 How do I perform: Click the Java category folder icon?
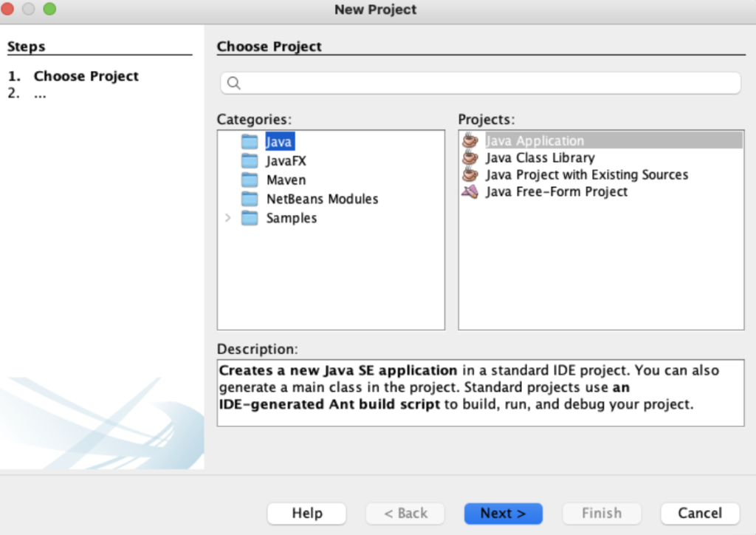[x=250, y=141]
